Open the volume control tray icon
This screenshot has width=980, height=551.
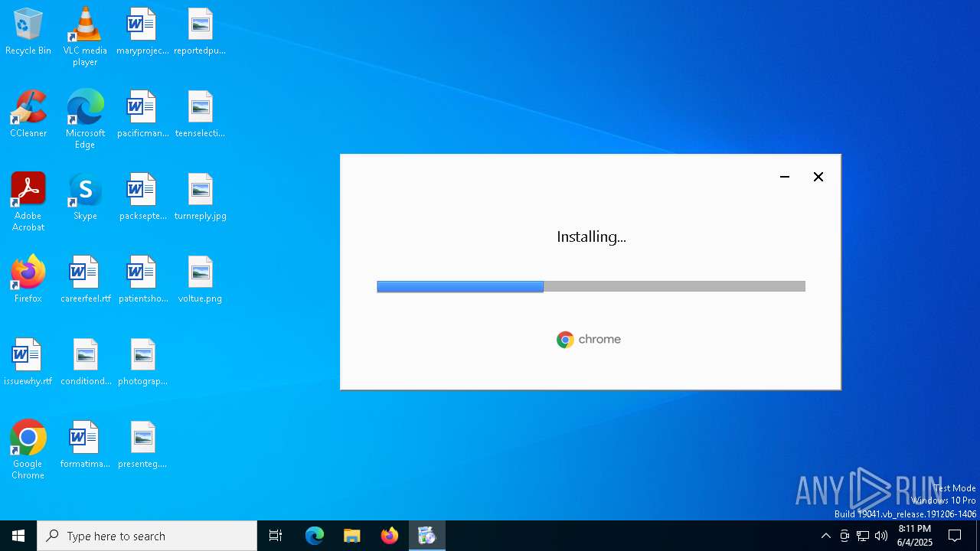coord(881,536)
